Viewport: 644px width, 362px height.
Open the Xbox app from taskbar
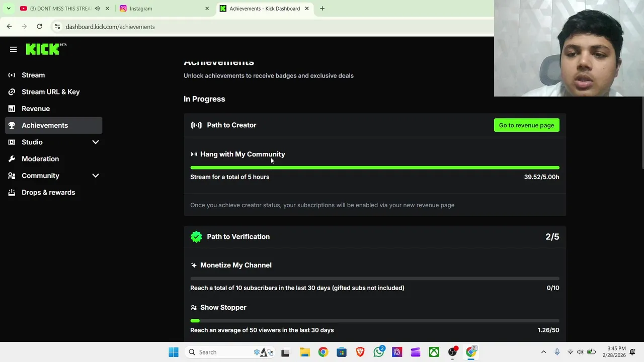click(434, 352)
